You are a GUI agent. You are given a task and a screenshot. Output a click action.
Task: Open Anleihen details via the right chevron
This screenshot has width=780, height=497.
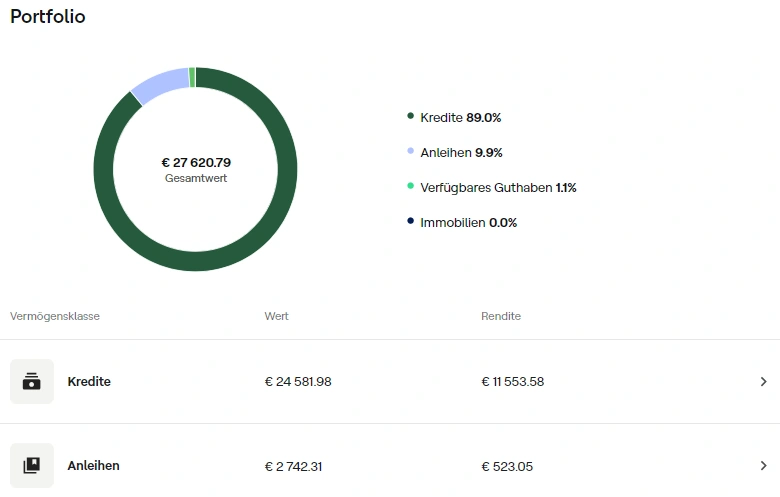click(763, 466)
